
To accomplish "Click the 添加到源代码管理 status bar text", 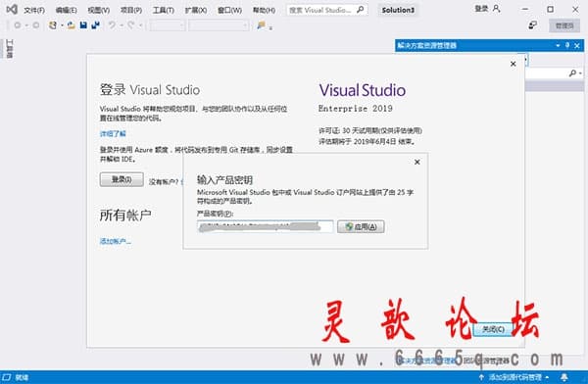I will (514, 377).
